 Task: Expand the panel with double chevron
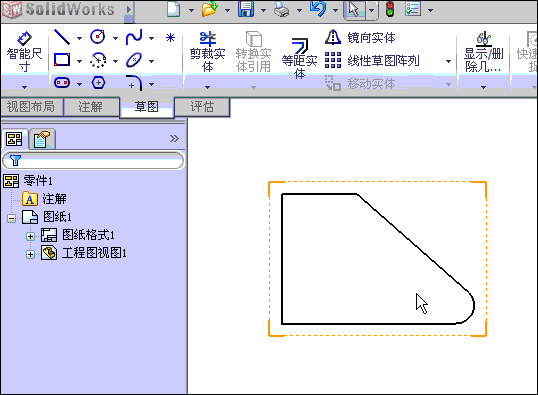pyautogui.click(x=174, y=138)
